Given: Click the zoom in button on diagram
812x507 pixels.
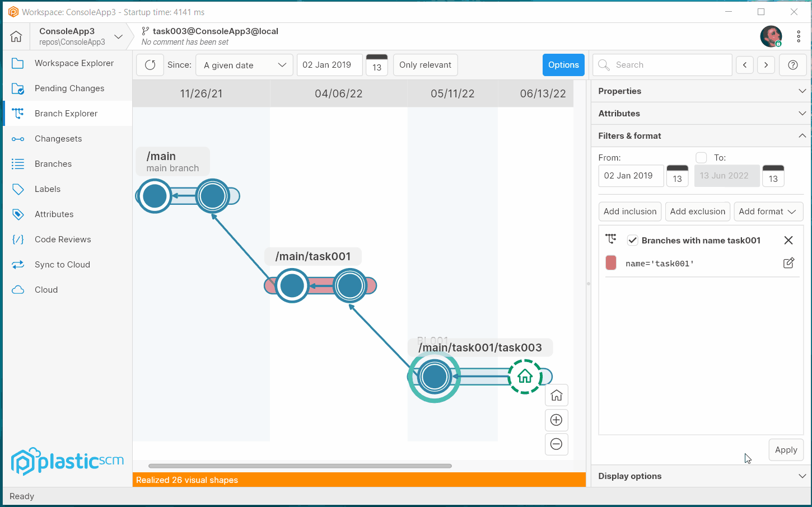Looking at the screenshot, I should tap(556, 420).
